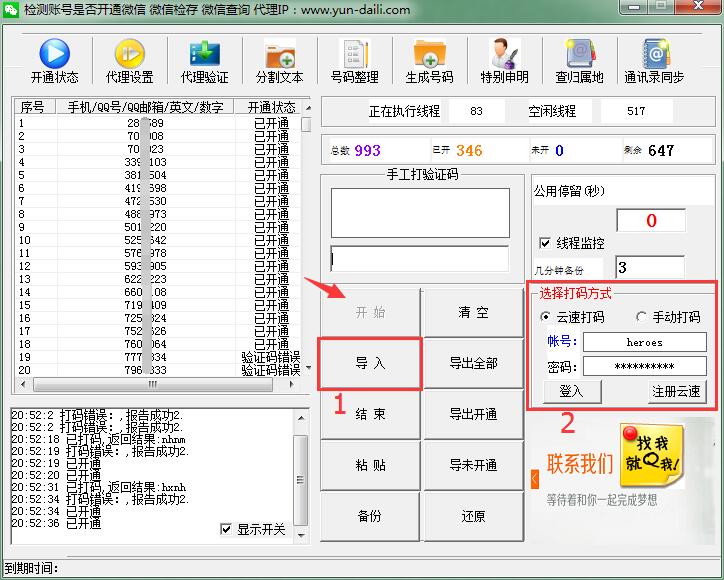724x580 pixels.
Task: Click the 帐号 input field with heroes
Action: click(645, 342)
